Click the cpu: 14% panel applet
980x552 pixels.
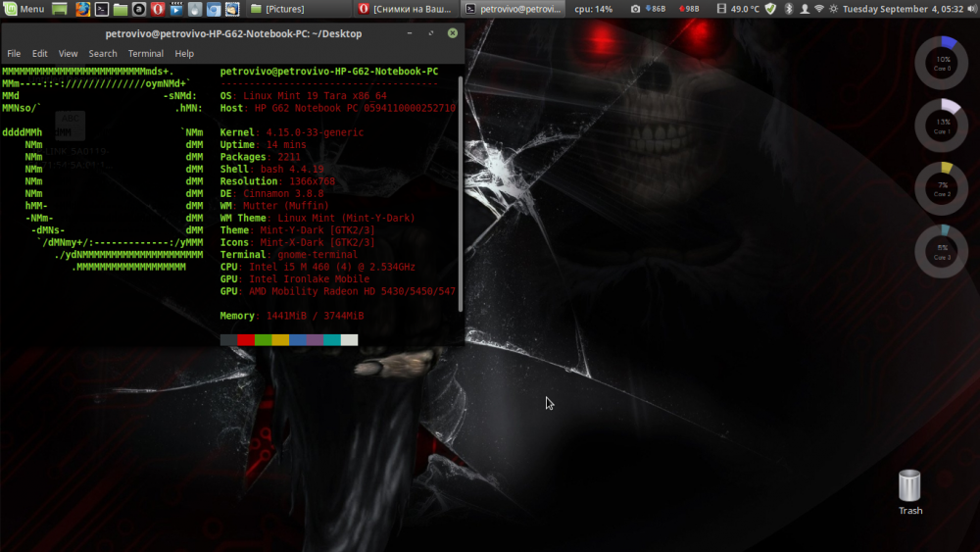click(x=593, y=9)
